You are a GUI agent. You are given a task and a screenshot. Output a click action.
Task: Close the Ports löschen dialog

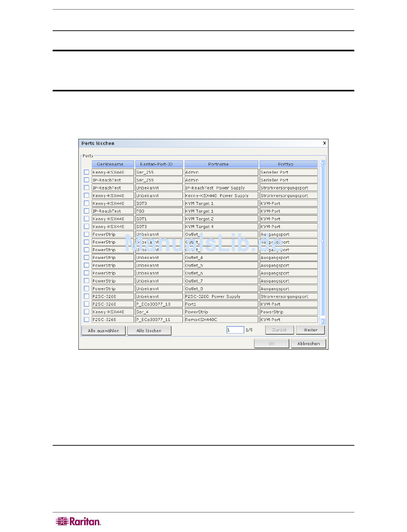[x=324, y=143]
